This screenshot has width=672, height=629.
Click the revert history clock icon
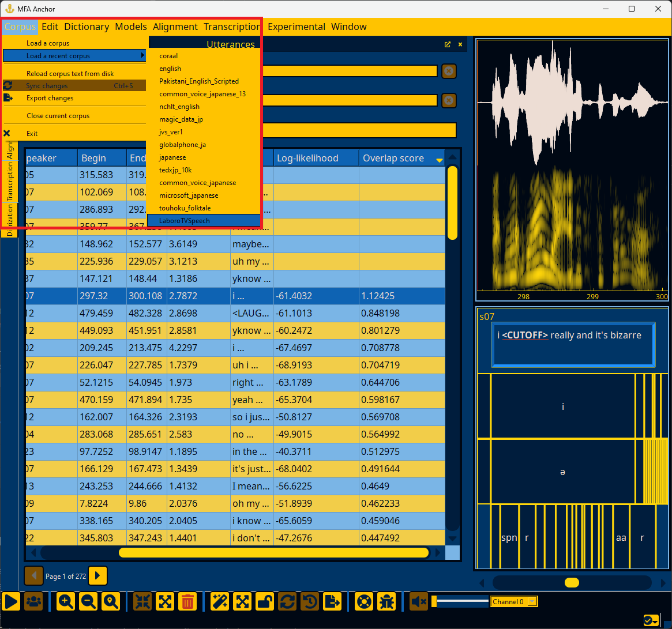(310, 601)
